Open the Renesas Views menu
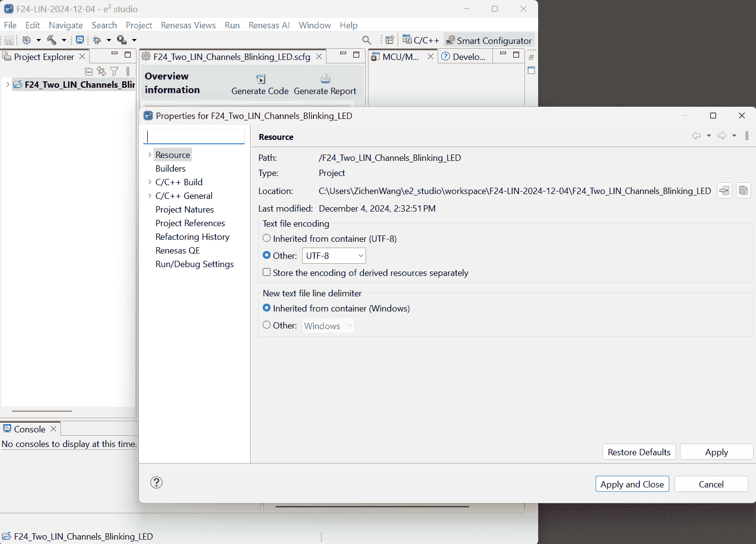Image resolution: width=756 pixels, height=544 pixels. [188, 25]
